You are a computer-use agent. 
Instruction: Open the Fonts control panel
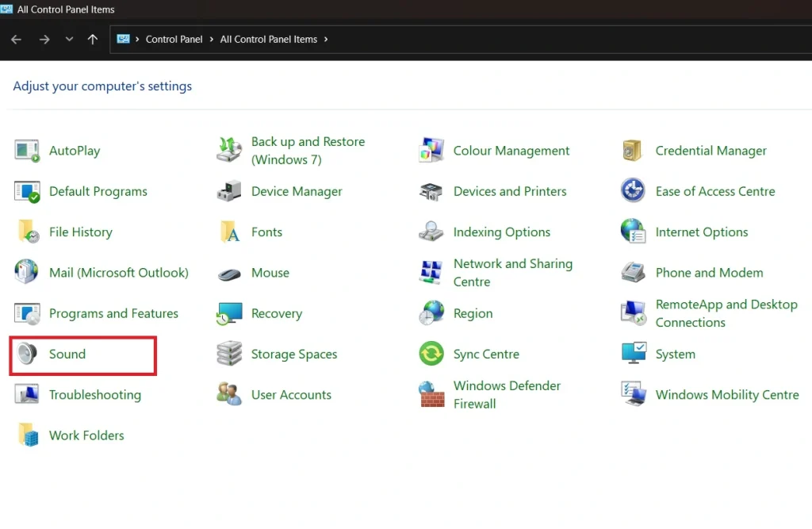[266, 232]
